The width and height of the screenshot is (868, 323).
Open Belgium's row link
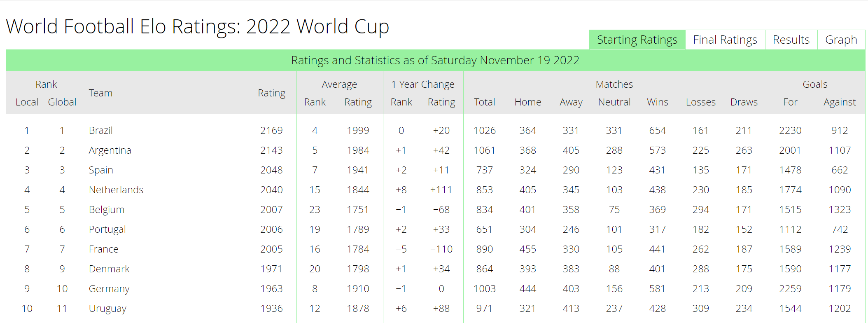point(106,209)
